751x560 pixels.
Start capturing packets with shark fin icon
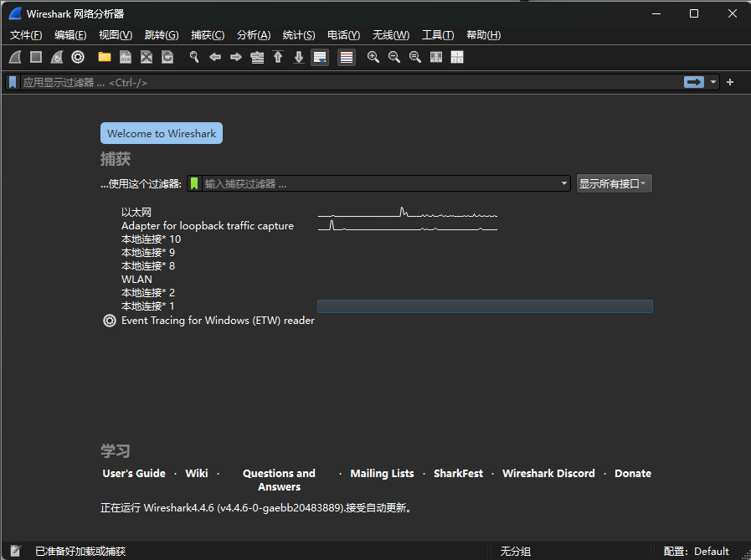click(x=15, y=58)
